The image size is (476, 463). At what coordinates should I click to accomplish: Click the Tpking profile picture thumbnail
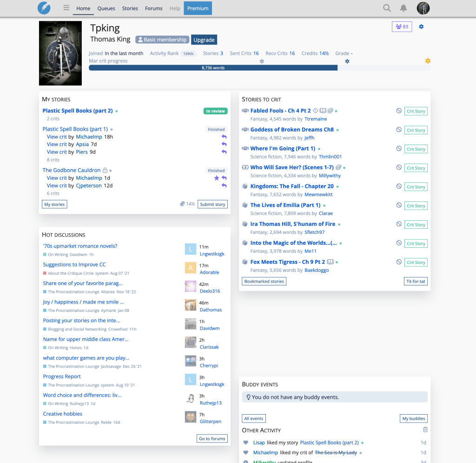60,53
